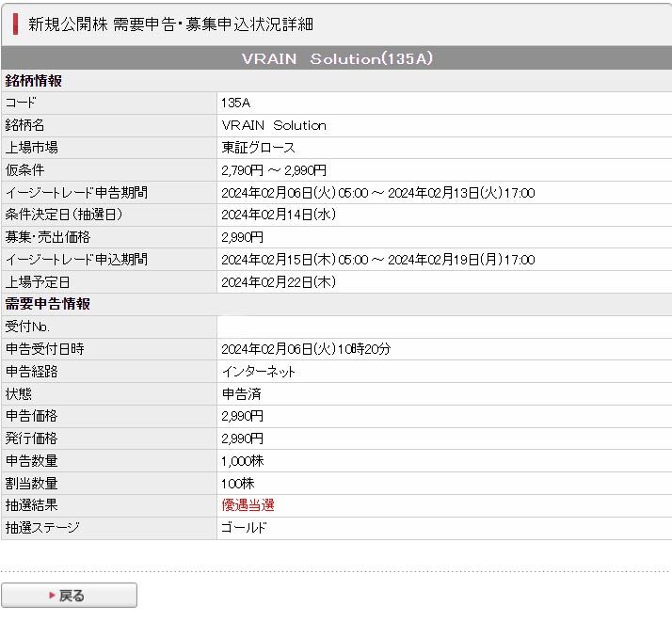
Task: Select the 銘柄名 value VRAIN Solution
Action: tap(274, 125)
